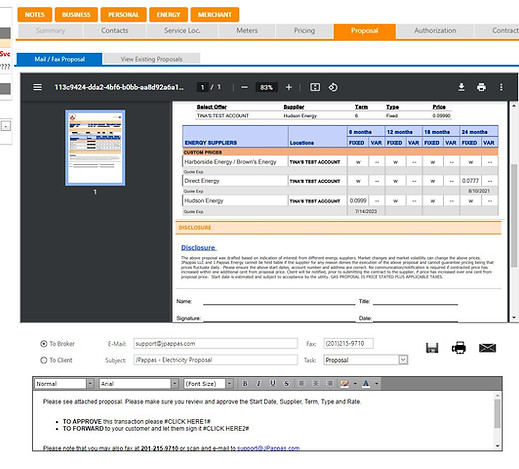Toggle italic formatting in email editor
The image size is (519, 469).
(x=259, y=384)
